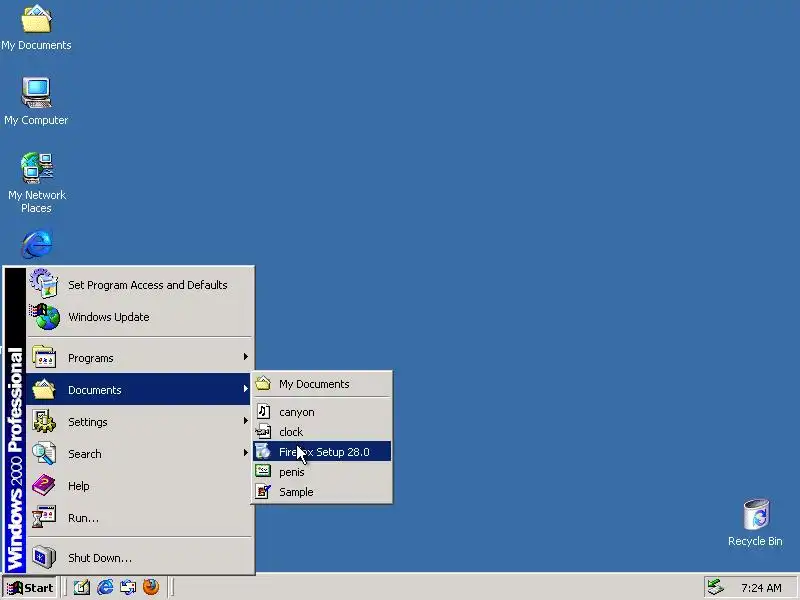Click the Programs folder icon in Start menu
The width and height of the screenshot is (800, 600).
pos(44,357)
